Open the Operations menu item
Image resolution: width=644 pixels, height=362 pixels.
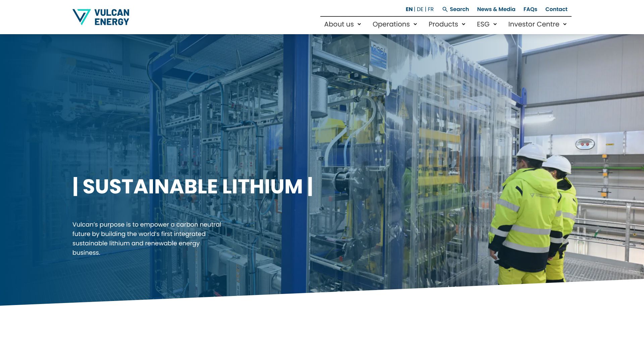tap(391, 24)
